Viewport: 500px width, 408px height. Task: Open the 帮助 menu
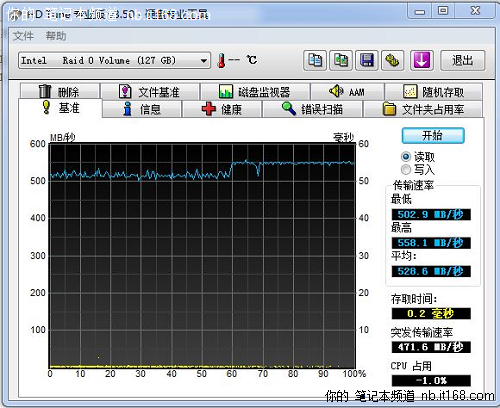coord(56,36)
